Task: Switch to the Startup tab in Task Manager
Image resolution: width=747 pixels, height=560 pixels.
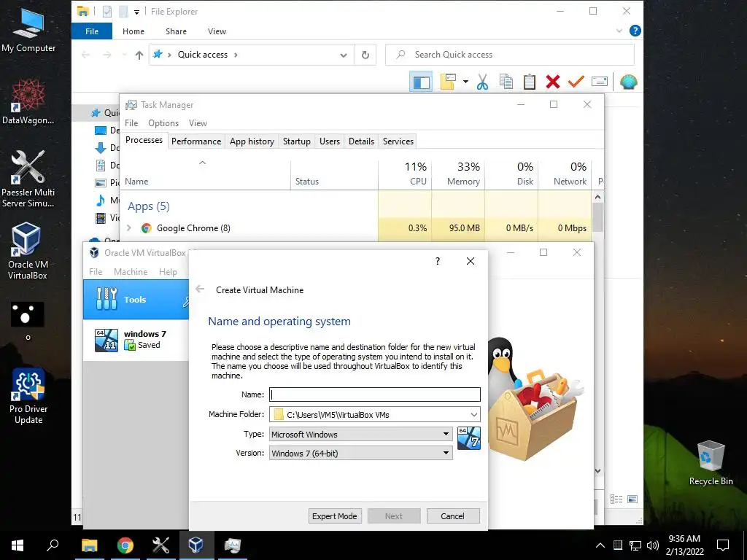Action: pos(296,141)
